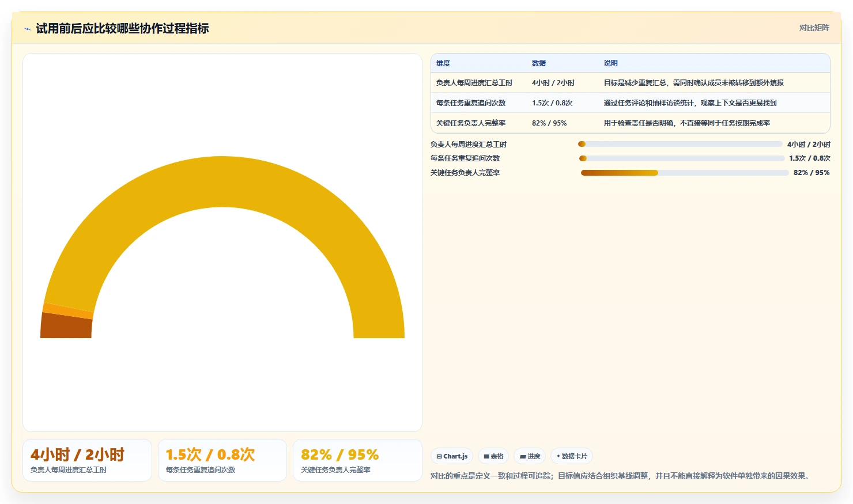Select the 1.5次 / 0.8次 data card

click(x=222, y=460)
